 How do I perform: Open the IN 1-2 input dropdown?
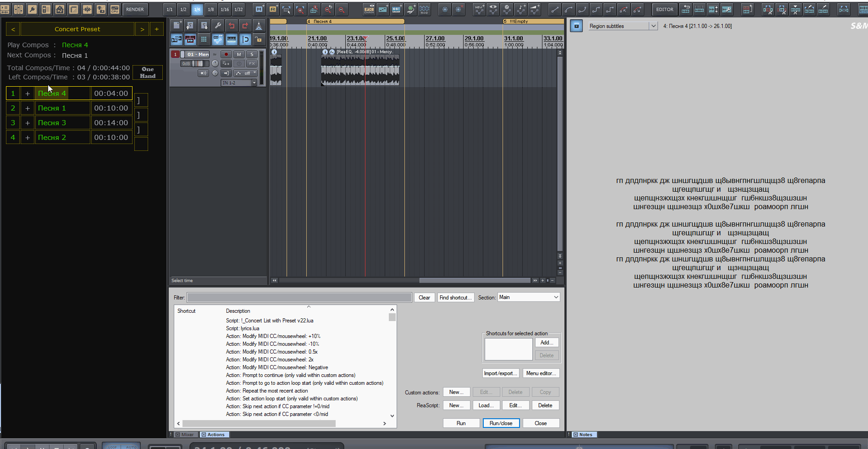click(x=239, y=83)
